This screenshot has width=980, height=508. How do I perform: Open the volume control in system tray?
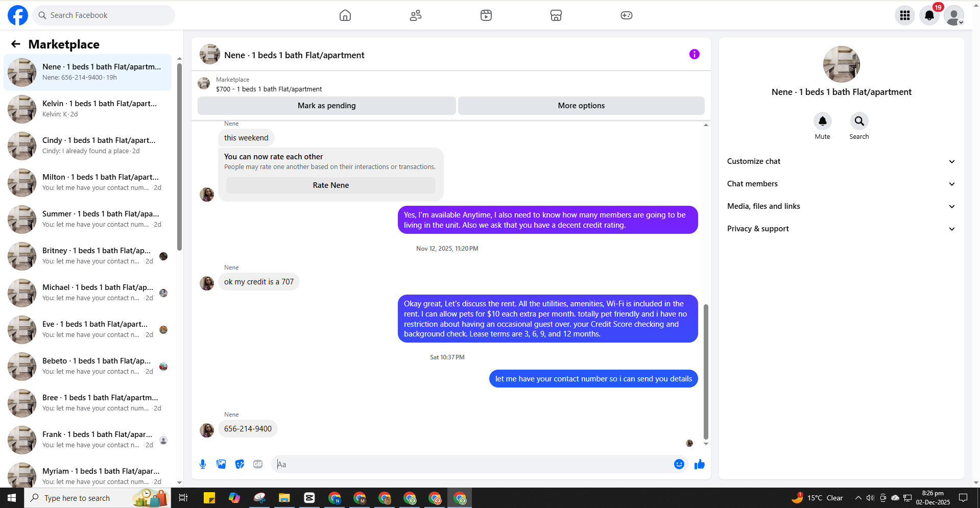coord(870,498)
